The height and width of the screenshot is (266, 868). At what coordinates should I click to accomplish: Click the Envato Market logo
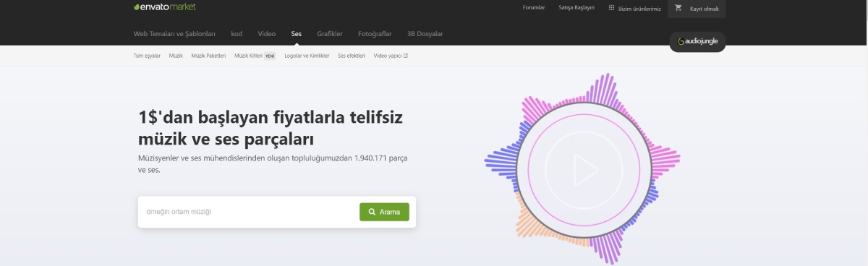click(x=165, y=7)
